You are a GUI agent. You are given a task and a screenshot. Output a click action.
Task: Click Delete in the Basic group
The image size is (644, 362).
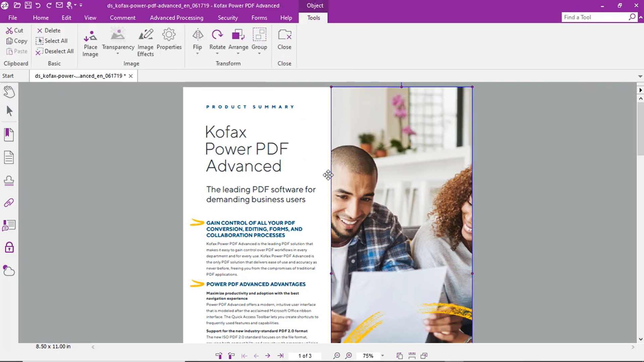[49, 31]
